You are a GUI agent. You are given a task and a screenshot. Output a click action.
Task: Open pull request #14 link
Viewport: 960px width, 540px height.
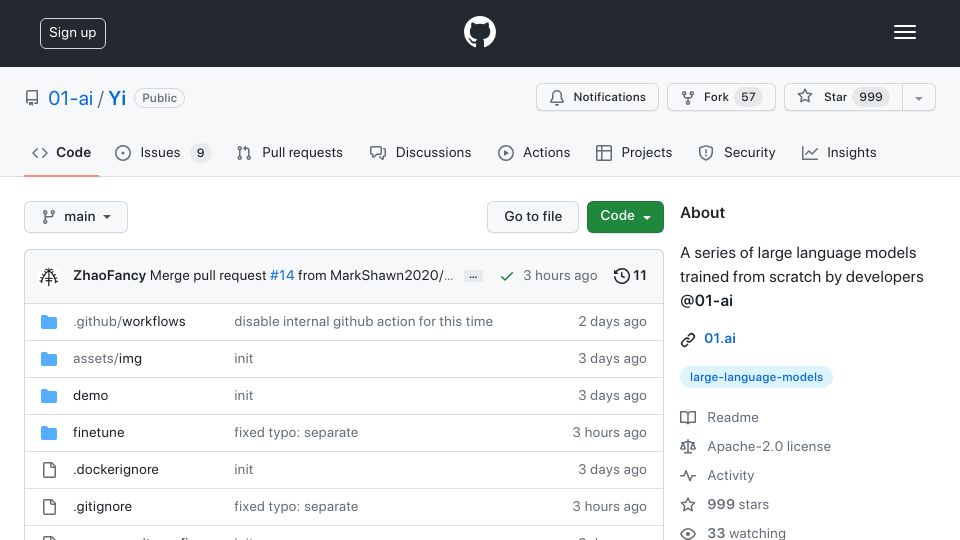[x=282, y=276]
